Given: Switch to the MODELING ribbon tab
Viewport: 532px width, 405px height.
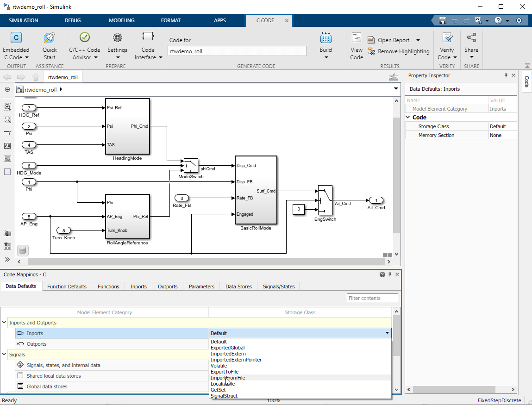Looking at the screenshot, I should (122, 20).
